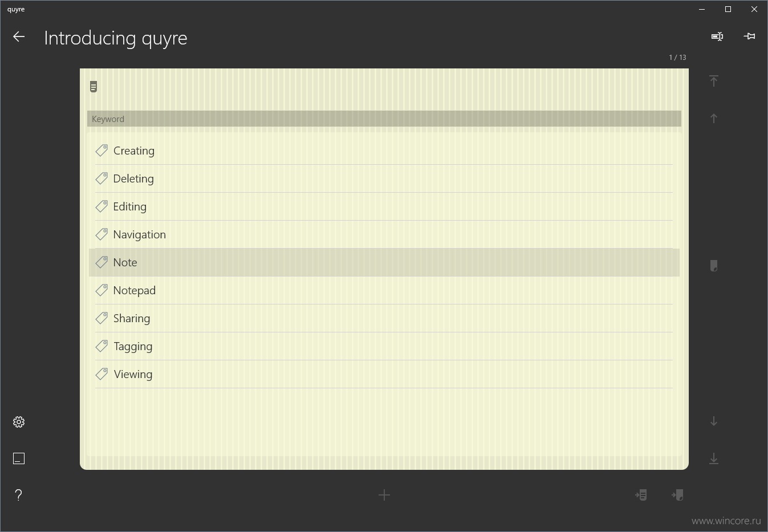Click the right icon in the bottom-right pair
Viewport: 768px width, 532px height.
point(677,495)
